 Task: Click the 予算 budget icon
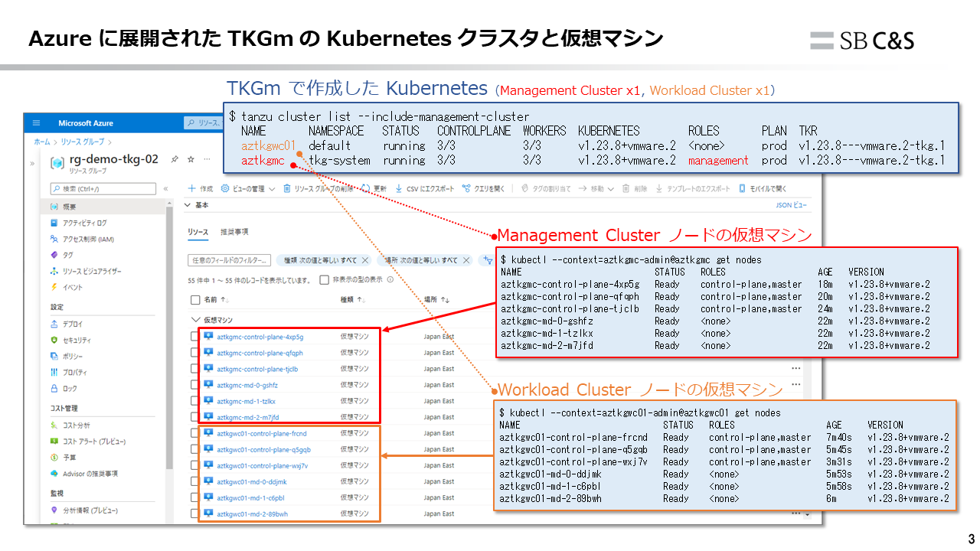[x=54, y=457]
